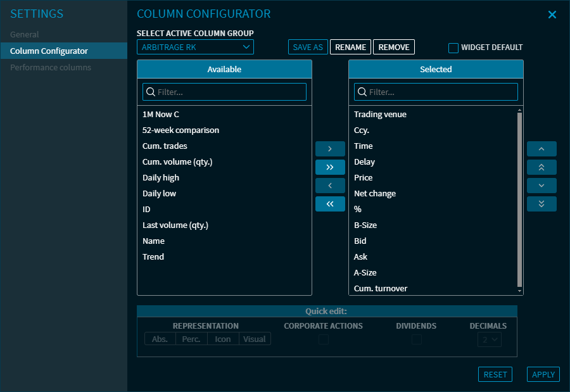
Task: Click the remove all columns double-left arrow
Action: coord(330,204)
